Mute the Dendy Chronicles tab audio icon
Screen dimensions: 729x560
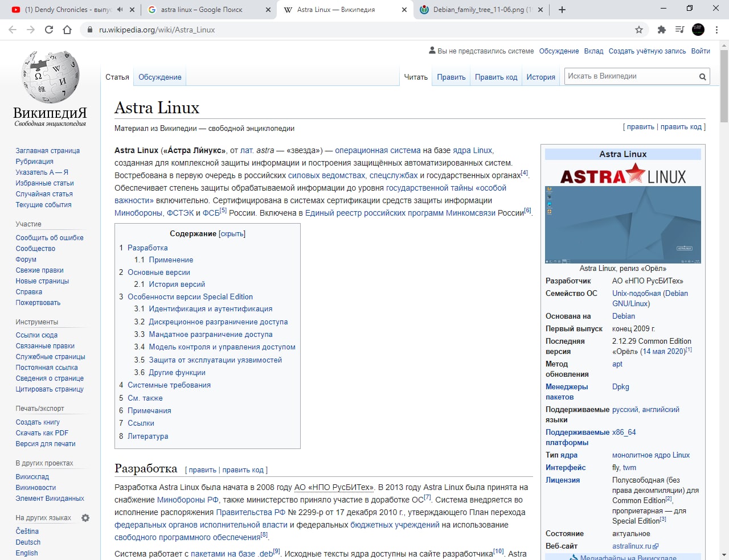120,10
